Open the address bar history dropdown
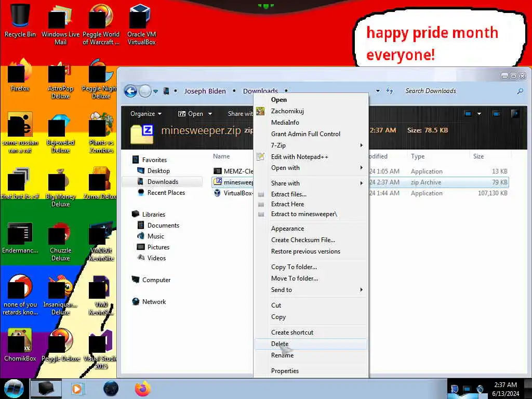This screenshot has width=532, height=399. click(x=378, y=91)
